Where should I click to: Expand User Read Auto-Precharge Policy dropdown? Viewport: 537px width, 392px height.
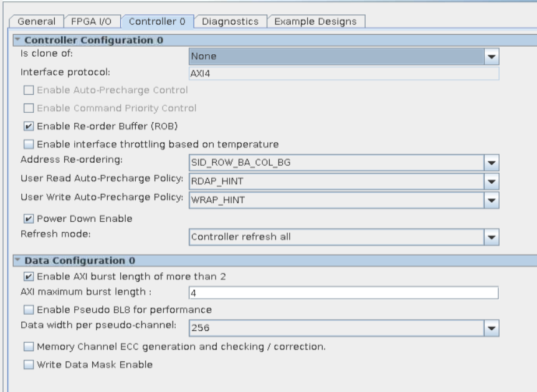coord(492,181)
